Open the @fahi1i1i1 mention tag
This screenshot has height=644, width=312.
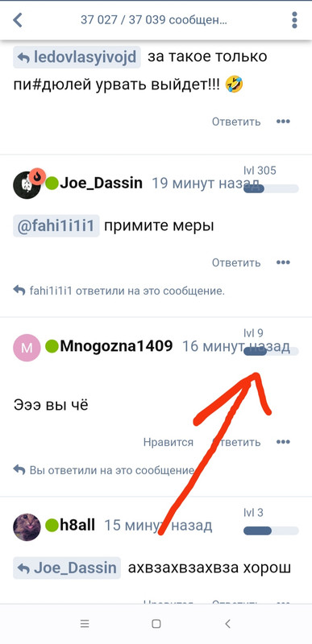[56, 226]
